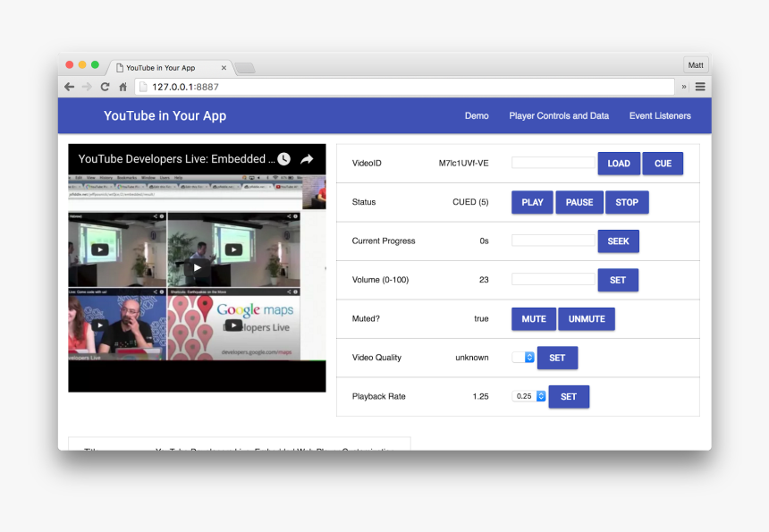
Task: Click the MUTE button
Action: (534, 318)
